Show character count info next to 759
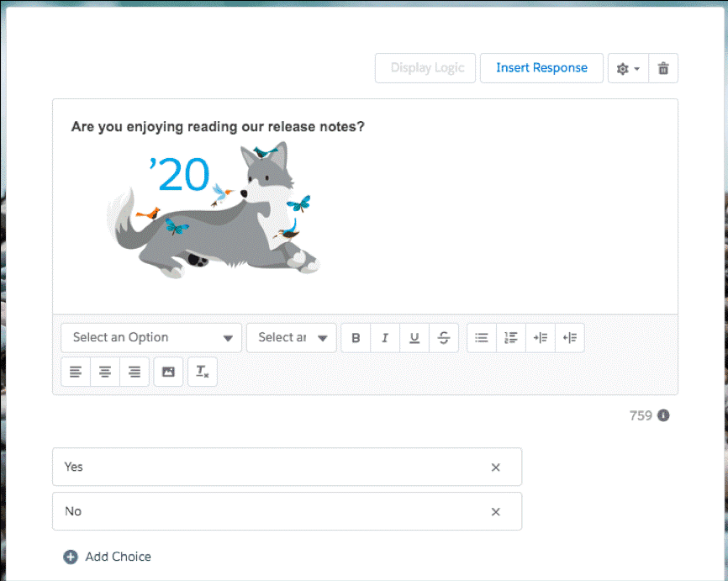Viewport: 728px width, 581px height. pos(663,415)
